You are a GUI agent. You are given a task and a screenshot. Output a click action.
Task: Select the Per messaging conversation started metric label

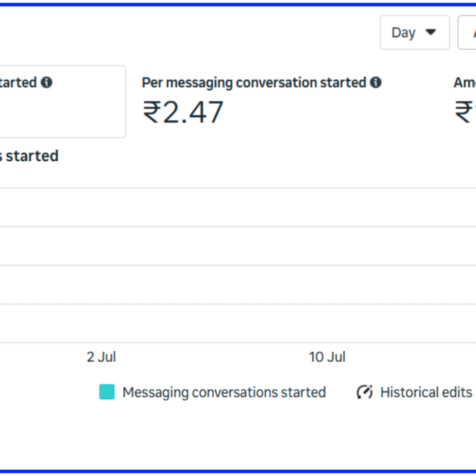coord(254,82)
